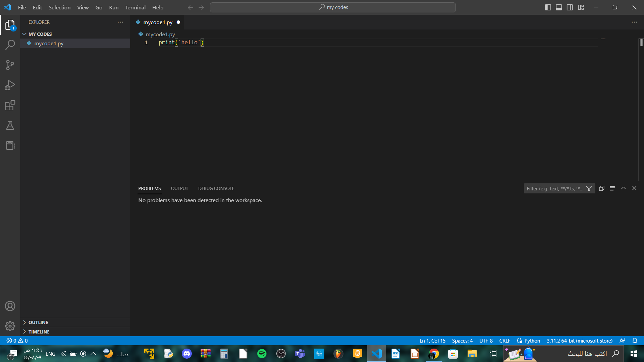Change encoding via UTF-8

point(486,341)
